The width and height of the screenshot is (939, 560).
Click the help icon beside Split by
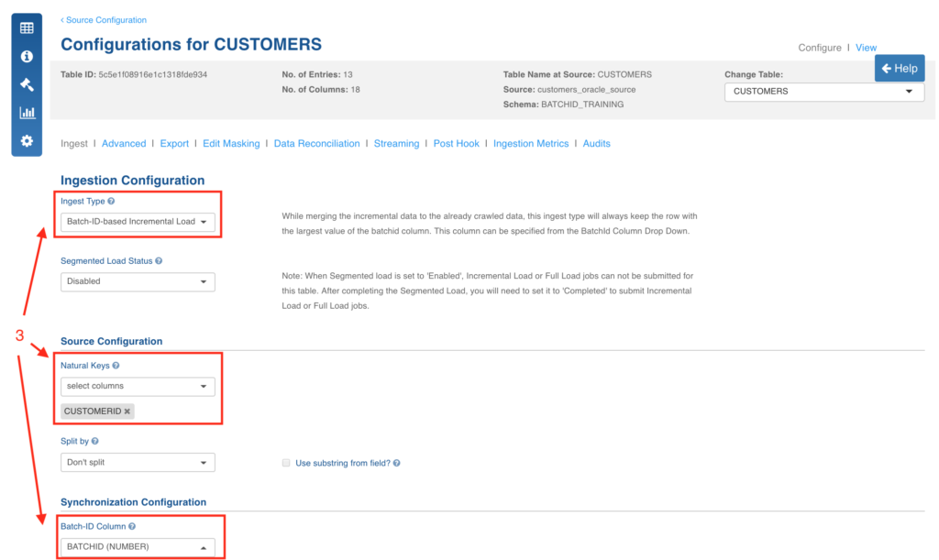click(x=94, y=441)
